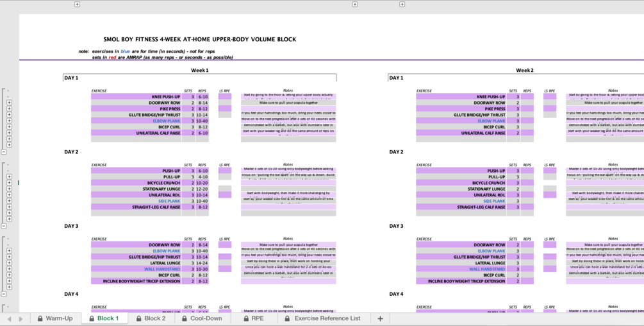Select the Week 1 heading cell
Viewport: 644px width, 326px height.
[199, 71]
